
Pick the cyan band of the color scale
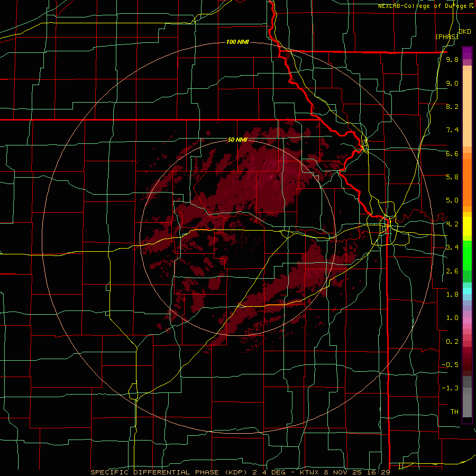coord(467,290)
